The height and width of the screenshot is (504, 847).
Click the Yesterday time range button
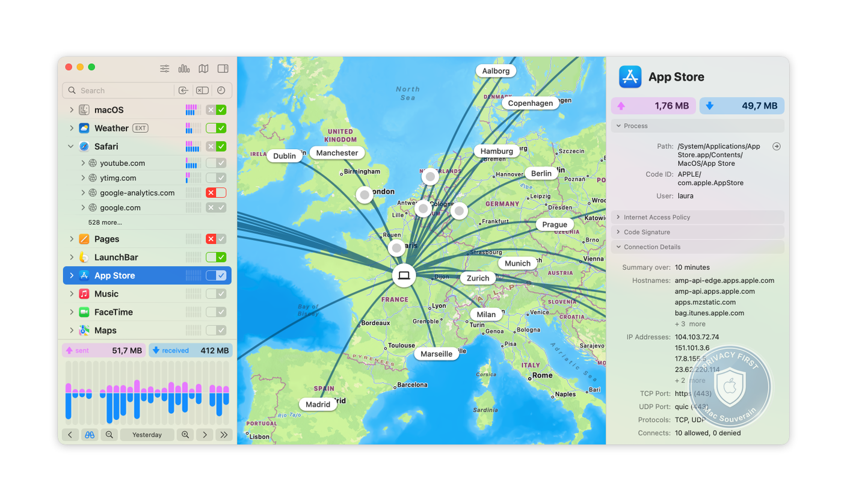[x=147, y=435]
